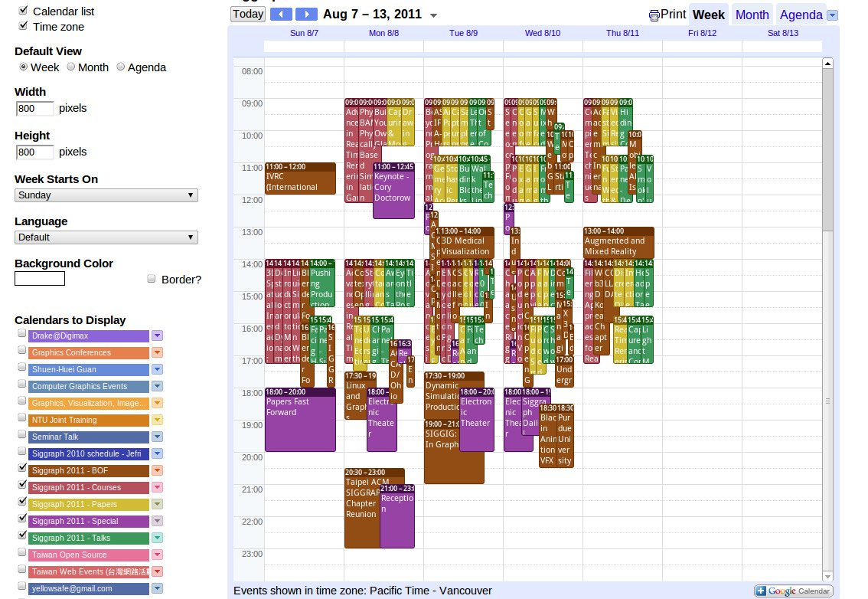Open the Papers Fast Forward event on Sunday
This screenshot has width=868, height=599.
point(300,420)
